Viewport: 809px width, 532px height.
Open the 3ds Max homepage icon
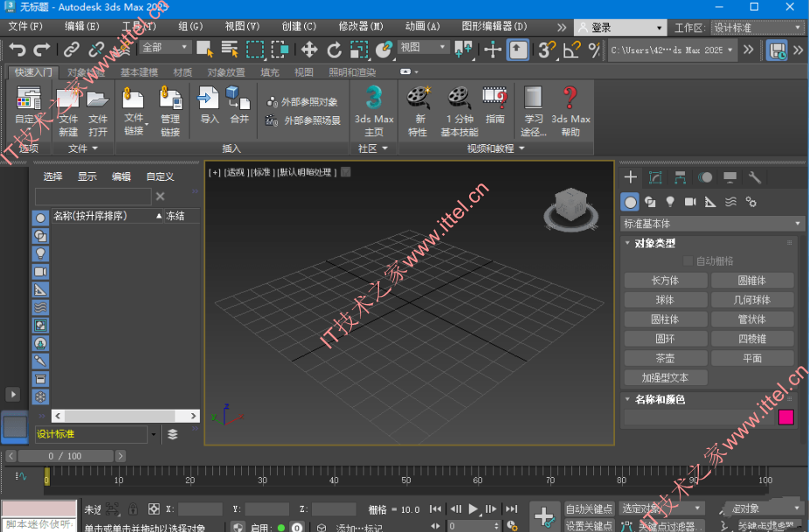[x=374, y=110]
